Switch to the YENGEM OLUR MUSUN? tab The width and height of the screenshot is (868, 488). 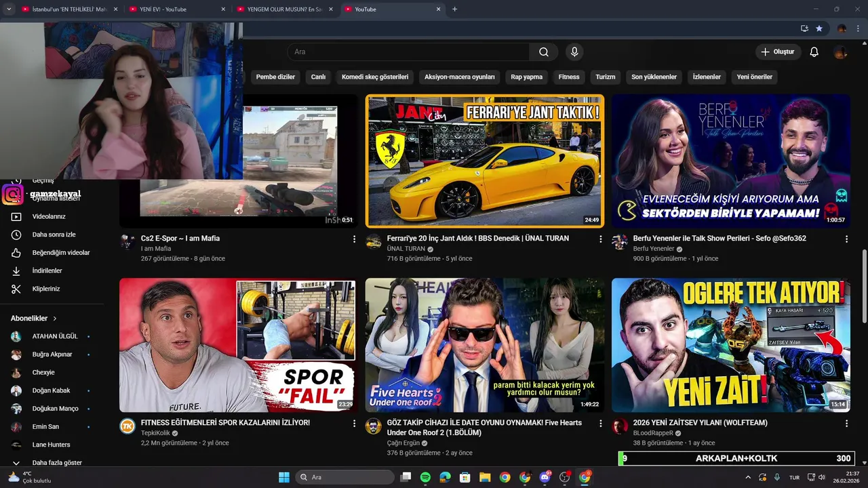(285, 9)
